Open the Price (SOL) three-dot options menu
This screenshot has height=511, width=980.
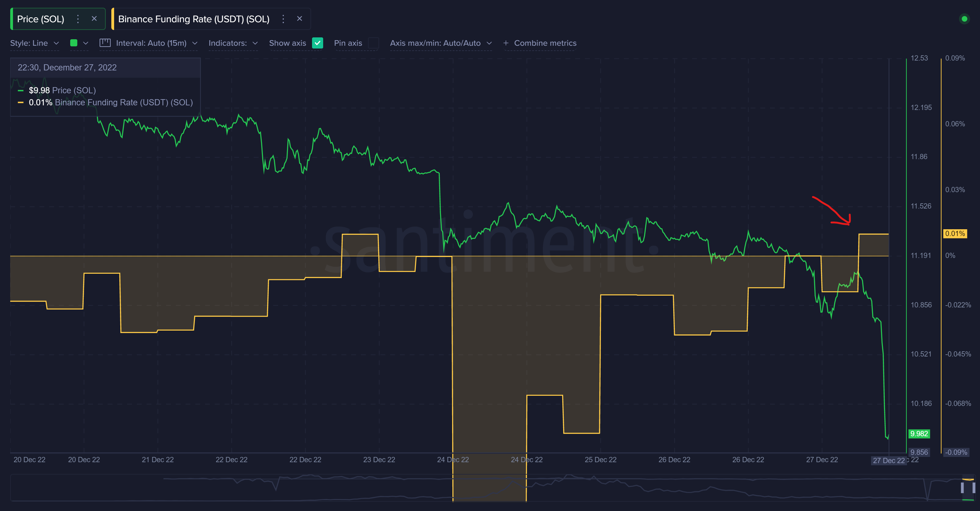[x=78, y=19]
